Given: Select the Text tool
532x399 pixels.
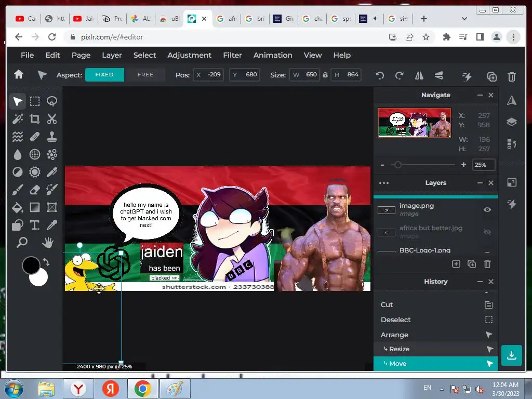Looking at the screenshot, I should [35, 225].
